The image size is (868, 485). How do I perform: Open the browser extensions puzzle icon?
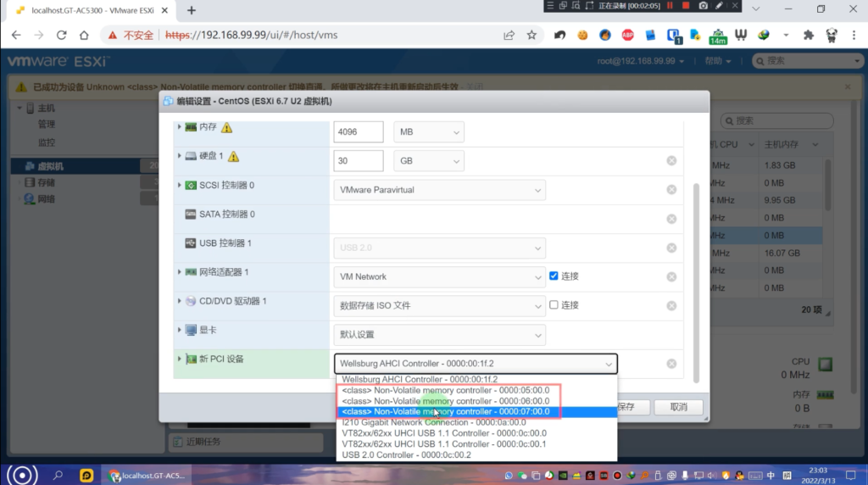[x=808, y=36]
